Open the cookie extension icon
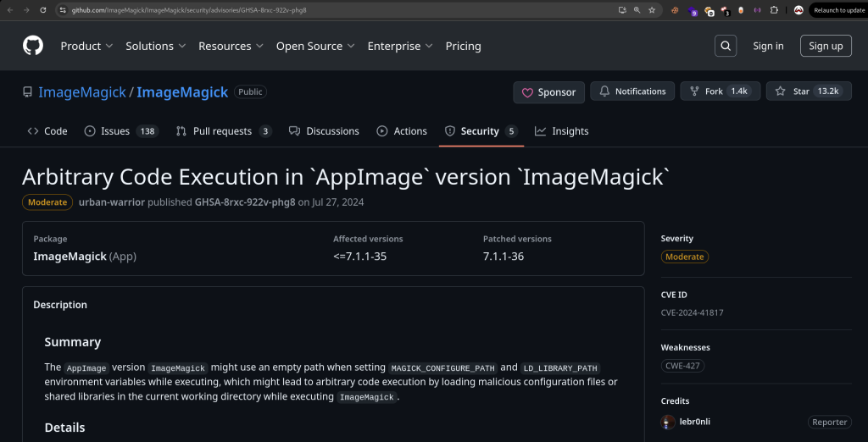Viewport: 868px width, 442px height. pyautogui.click(x=675, y=10)
